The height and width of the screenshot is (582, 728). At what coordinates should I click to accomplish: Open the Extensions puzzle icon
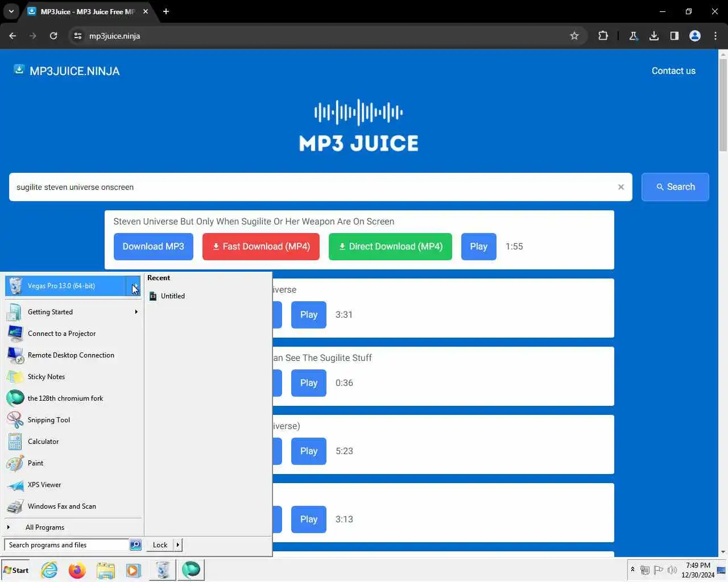(603, 36)
